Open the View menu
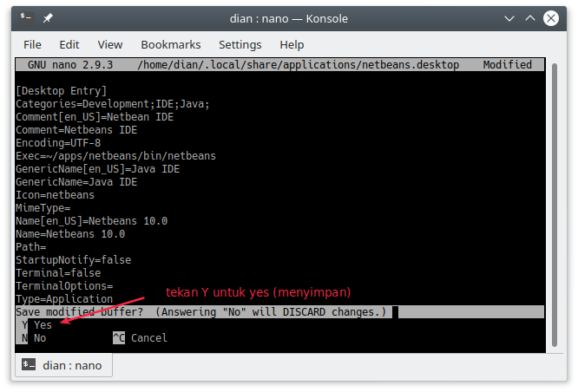This screenshot has height=392, width=578. pos(110,44)
